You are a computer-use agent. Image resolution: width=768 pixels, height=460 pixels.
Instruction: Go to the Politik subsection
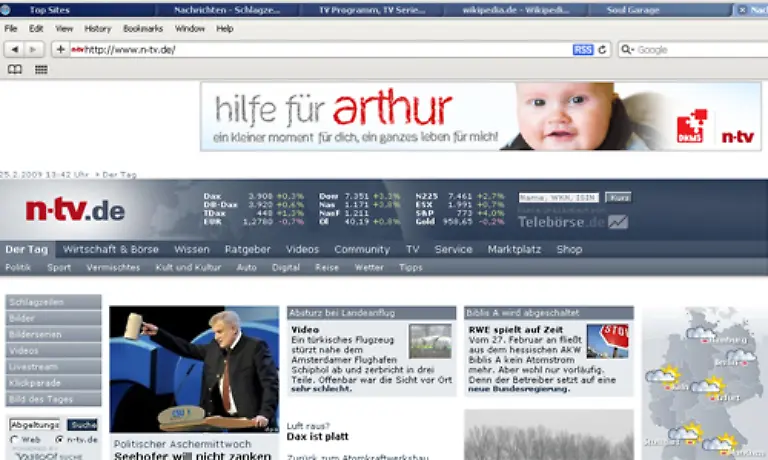(x=18, y=267)
